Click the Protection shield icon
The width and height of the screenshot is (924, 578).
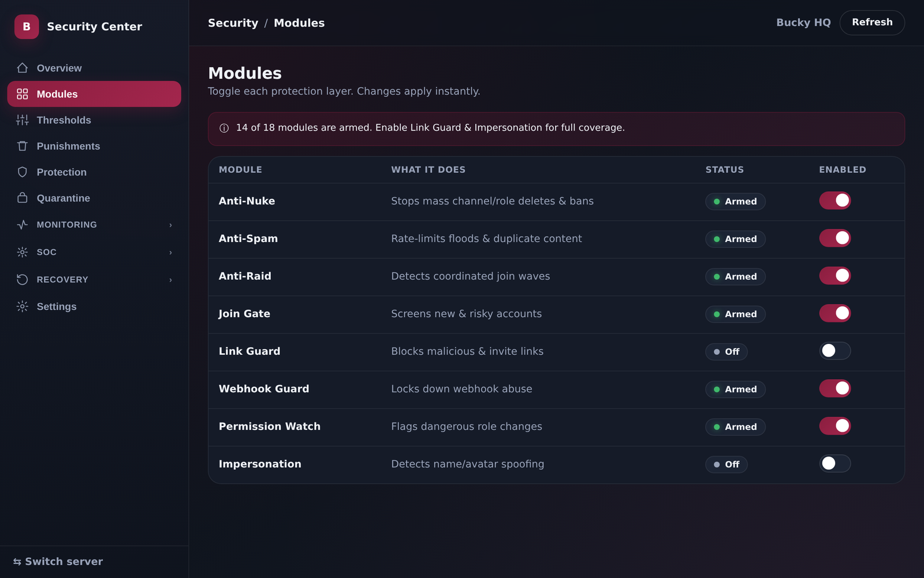pyautogui.click(x=23, y=172)
